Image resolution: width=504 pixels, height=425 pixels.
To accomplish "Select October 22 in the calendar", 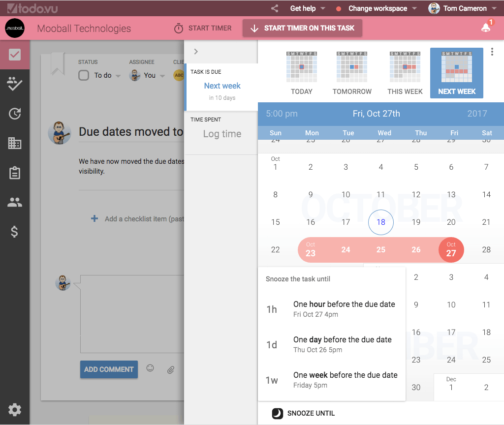I will coord(275,249).
